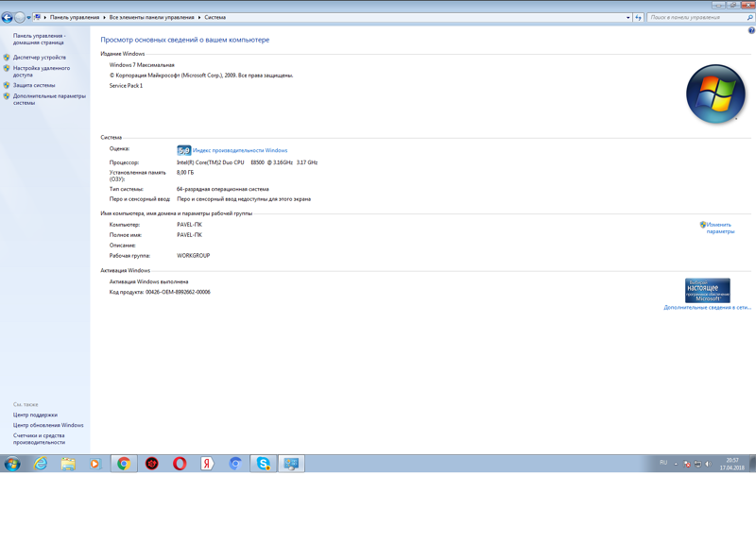Open the "Настройка удаленного доступа" link
Viewport: 756px width, 543px height.
coord(42,72)
